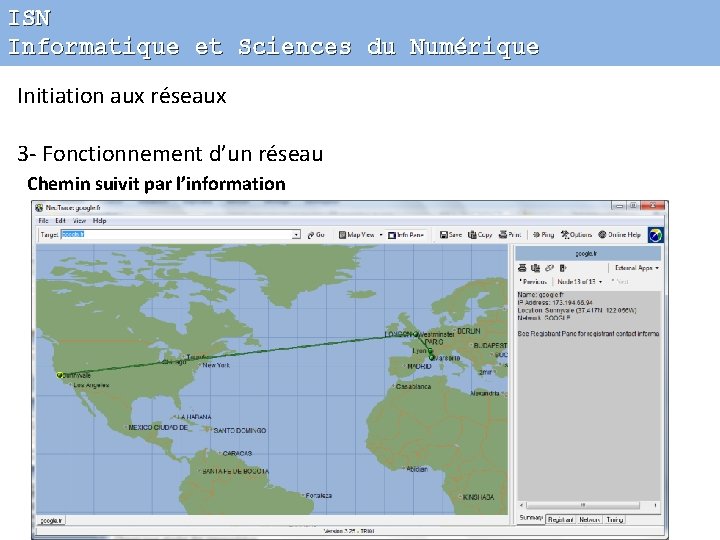Click the Go trace button
The image size is (720, 540).
[x=316, y=235]
